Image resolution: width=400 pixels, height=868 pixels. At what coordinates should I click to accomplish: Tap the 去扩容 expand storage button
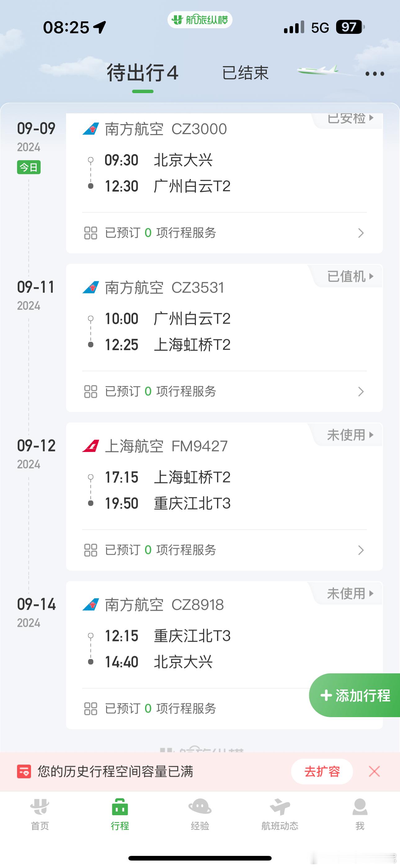coord(322,771)
